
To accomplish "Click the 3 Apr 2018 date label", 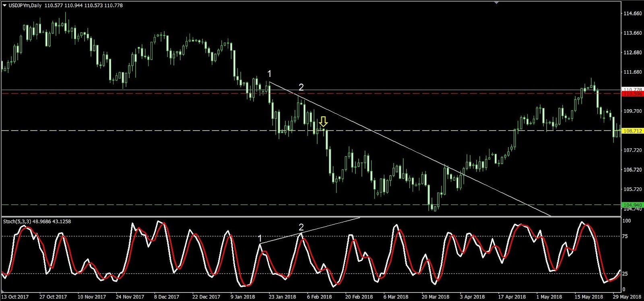I will pyautogui.click(x=472, y=297).
